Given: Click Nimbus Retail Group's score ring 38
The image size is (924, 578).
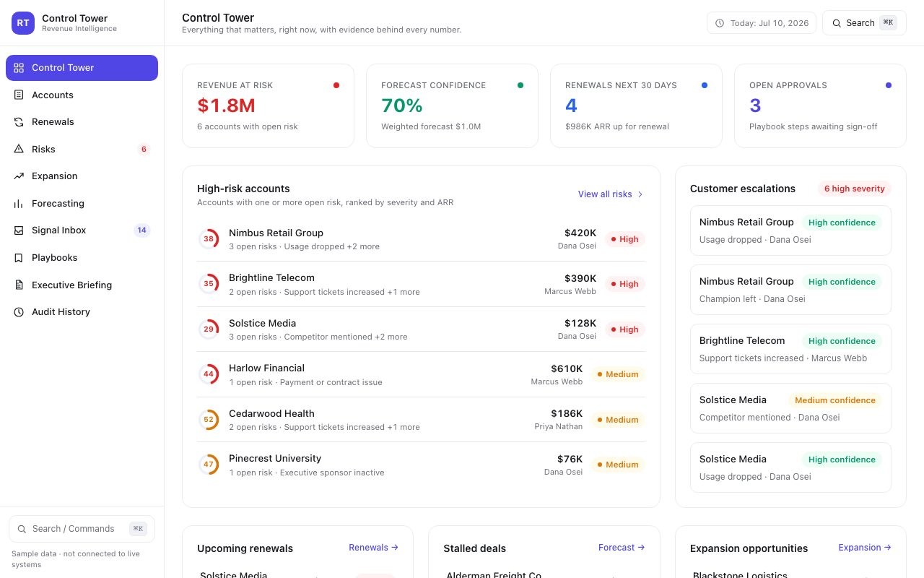Looking at the screenshot, I should click(209, 239).
